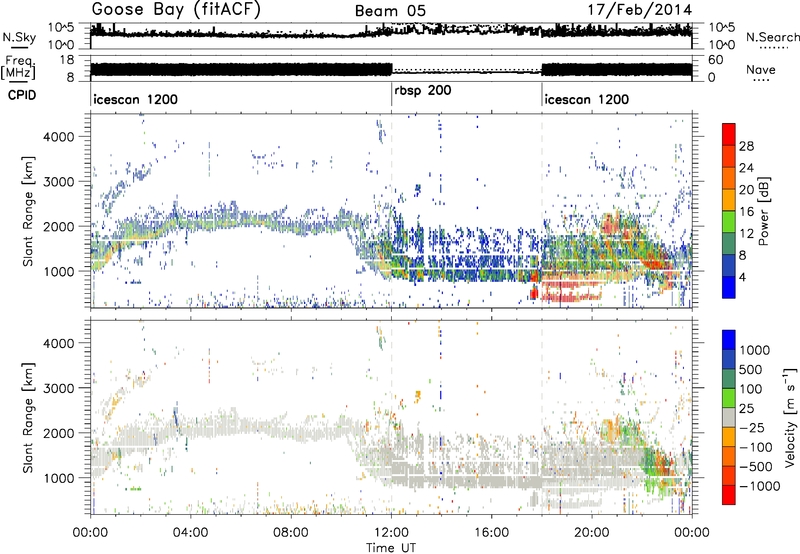Image resolution: width=800 pixels, height=554 pixels.
Task: Click 'Slant Range [km]' label of power panel
Action: click(28, 211)
